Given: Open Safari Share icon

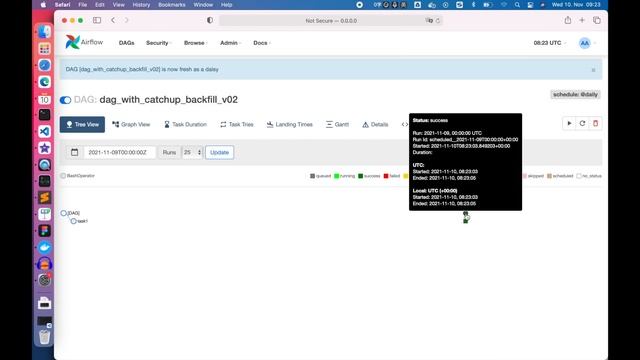Looking at the screenshot, I should coord(568,20).
